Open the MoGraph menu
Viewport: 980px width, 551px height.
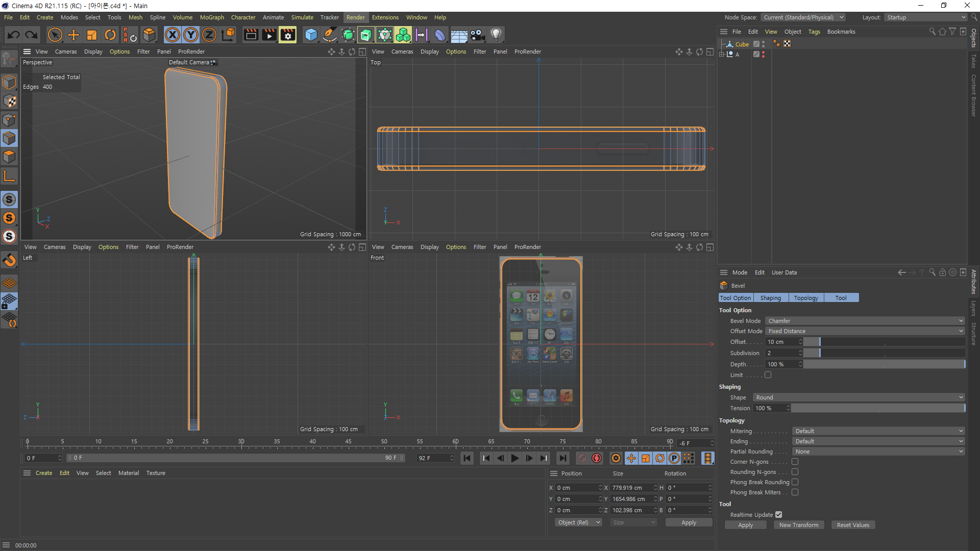pyautogui.click(x=212, y=17)
